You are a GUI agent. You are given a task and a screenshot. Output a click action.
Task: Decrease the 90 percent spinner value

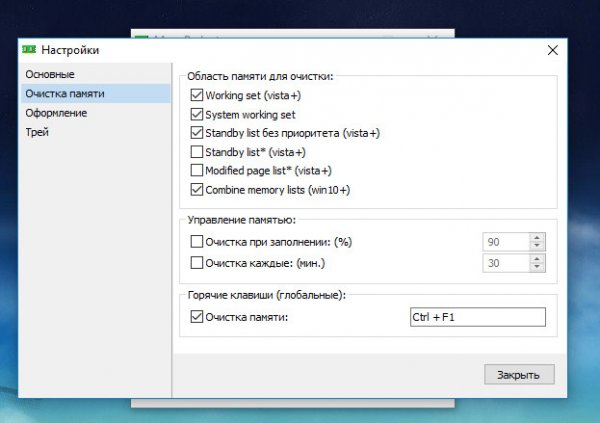tap(537, 246)
